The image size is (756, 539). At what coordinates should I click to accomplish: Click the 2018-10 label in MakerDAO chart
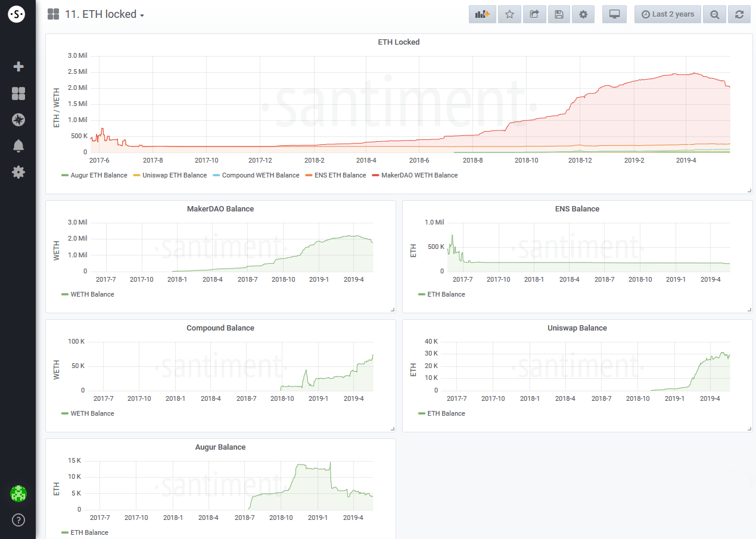point(284,279)
